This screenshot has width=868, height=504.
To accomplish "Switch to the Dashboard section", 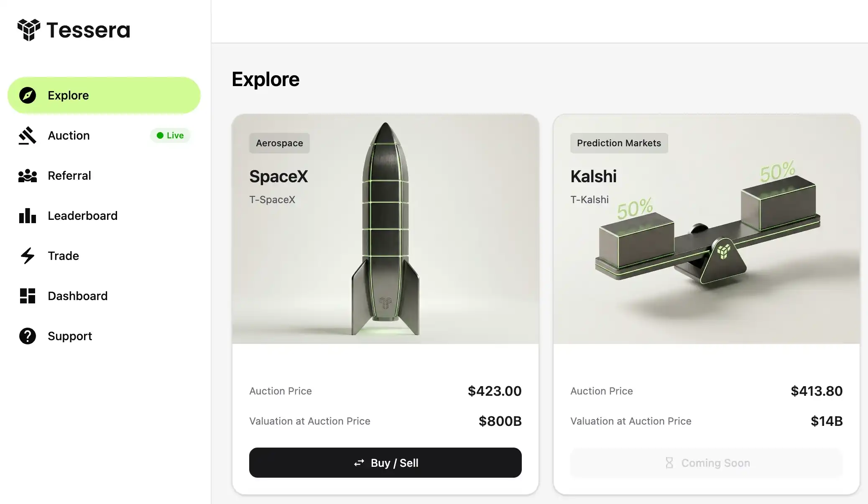I will click(77, 296).
